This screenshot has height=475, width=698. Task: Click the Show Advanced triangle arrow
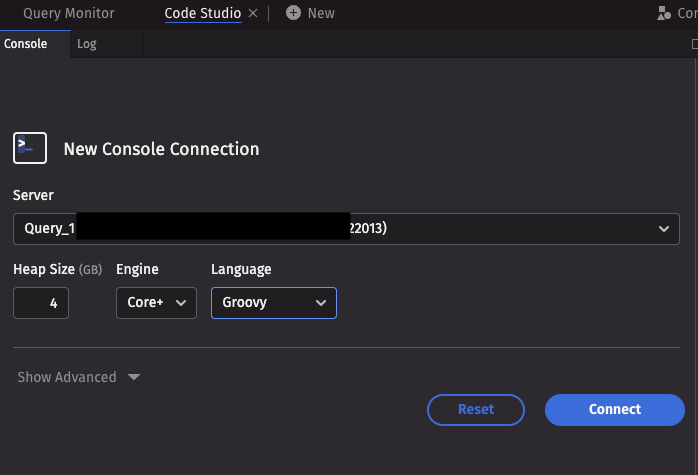(134, 377)
